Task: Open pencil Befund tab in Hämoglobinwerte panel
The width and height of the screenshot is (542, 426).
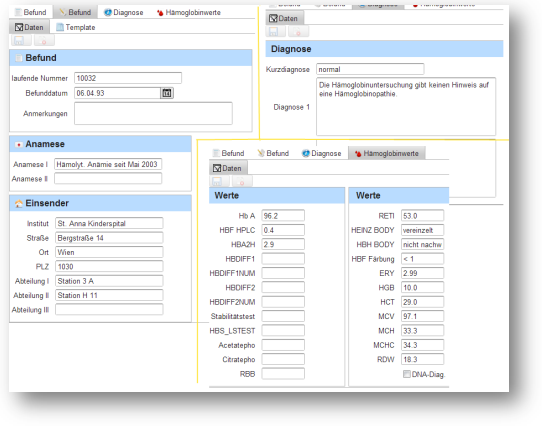Action: 273,153
